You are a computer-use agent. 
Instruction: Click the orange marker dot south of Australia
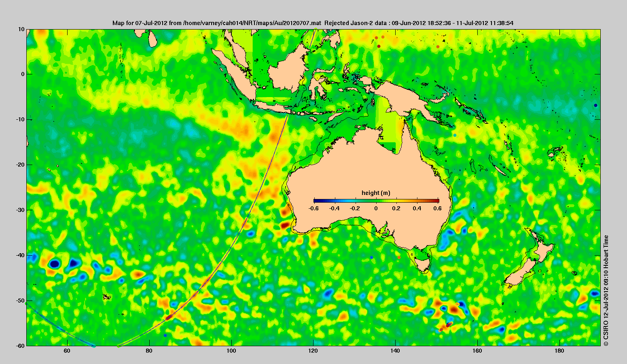point(399,257)
